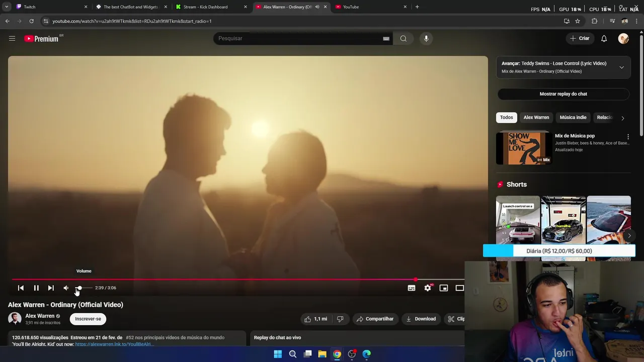Toggle subtitles/closed captions
This screenshot has width=644, height=362.
coord(412,288)
